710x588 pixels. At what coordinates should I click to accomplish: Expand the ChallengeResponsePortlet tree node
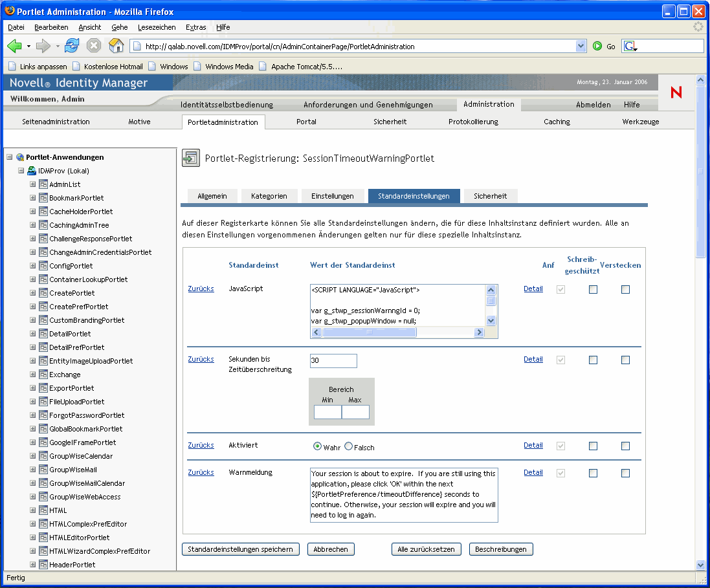(x=32, y=239)
